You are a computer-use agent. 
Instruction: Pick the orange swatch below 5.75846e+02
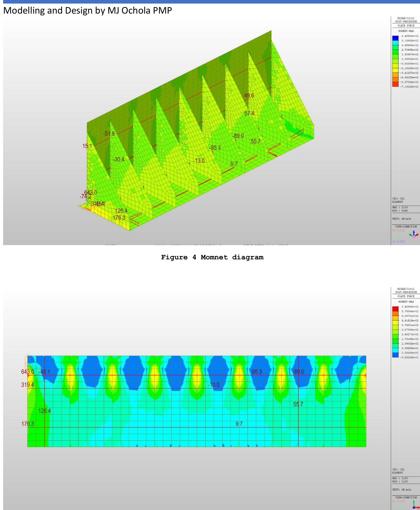395,313
